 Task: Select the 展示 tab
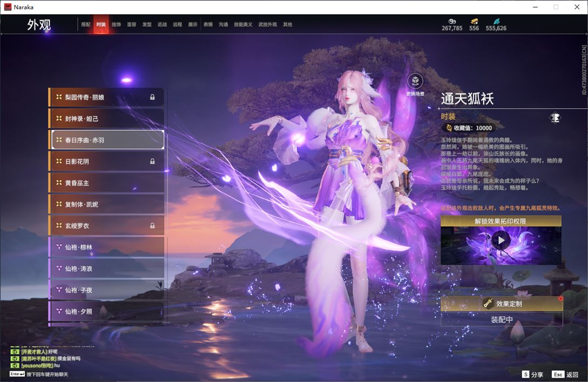click(x=193, y=24)
